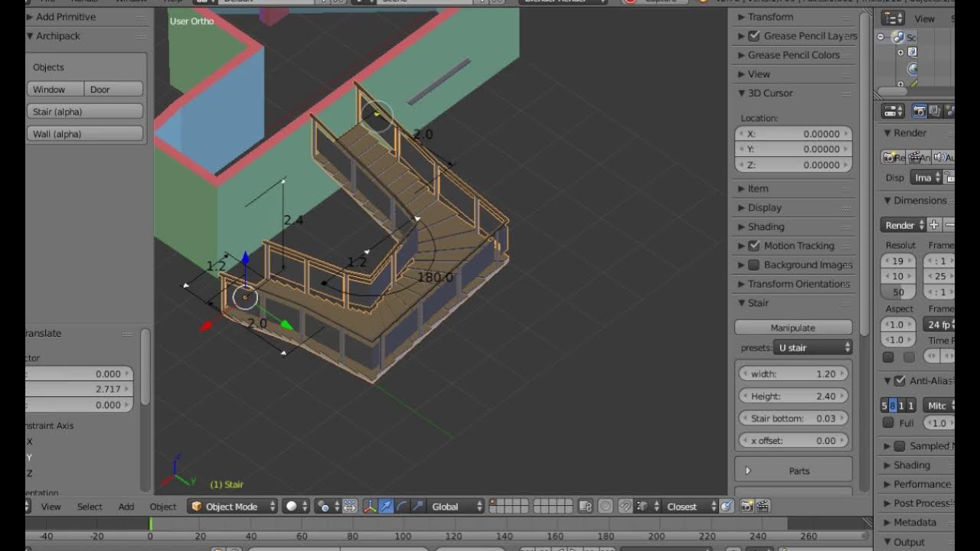Click the Stair (alpha) button
This screenshot has width=980, height=551.
click(x=85, y=112)
